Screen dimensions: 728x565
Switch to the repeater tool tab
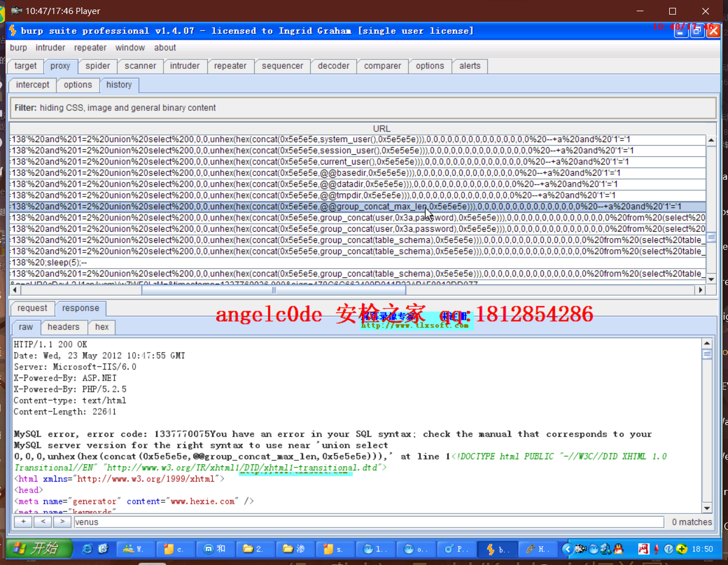[230, 66]
